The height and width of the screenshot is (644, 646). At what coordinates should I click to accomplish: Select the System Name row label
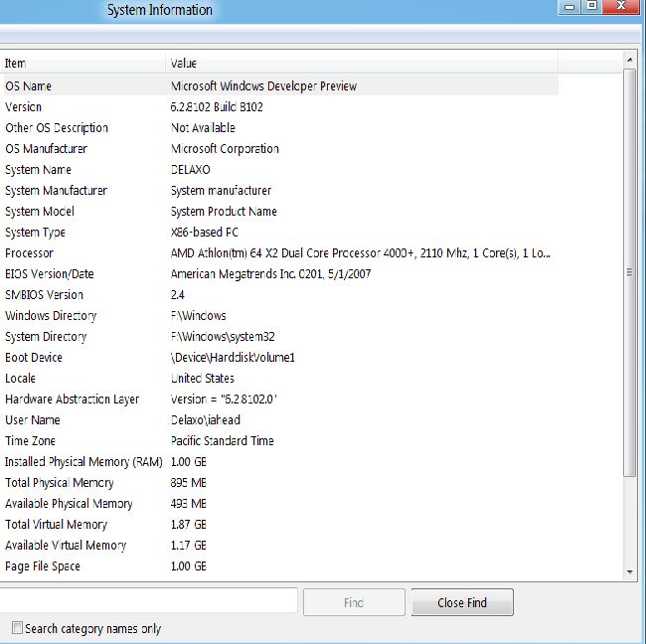click(38, 169)
